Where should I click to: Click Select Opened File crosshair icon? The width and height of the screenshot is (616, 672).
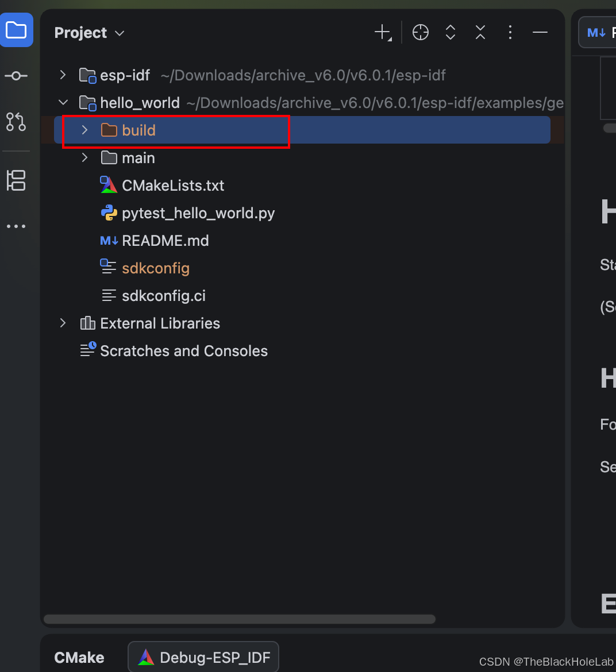point(421,33)
